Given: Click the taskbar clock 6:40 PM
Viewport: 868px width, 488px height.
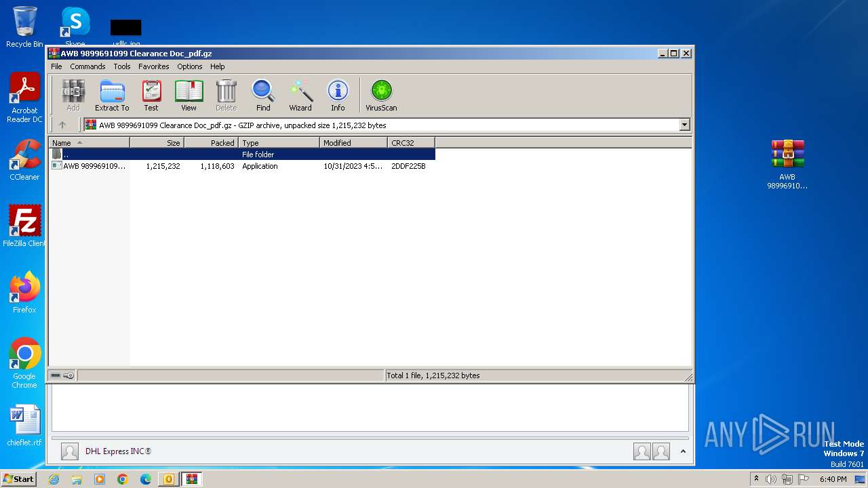Looking at the screenshot, I should [833, 479].
